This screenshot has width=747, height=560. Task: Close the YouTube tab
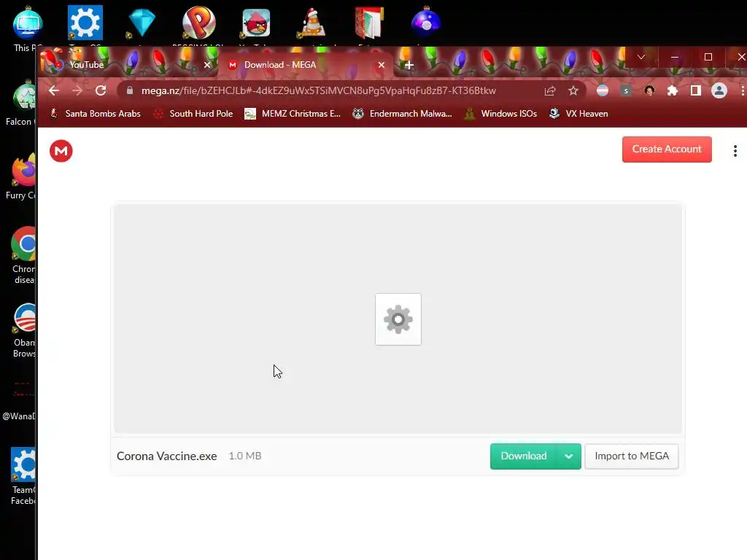[x=206, y=65]
